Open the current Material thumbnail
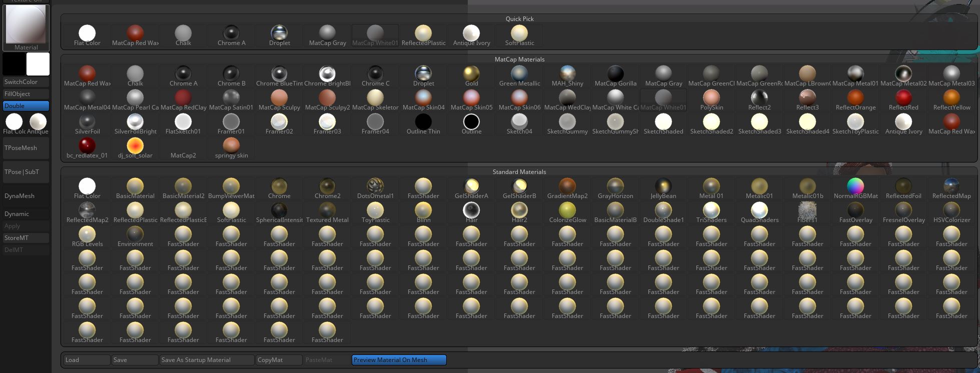980x373 pixels. 26,27
